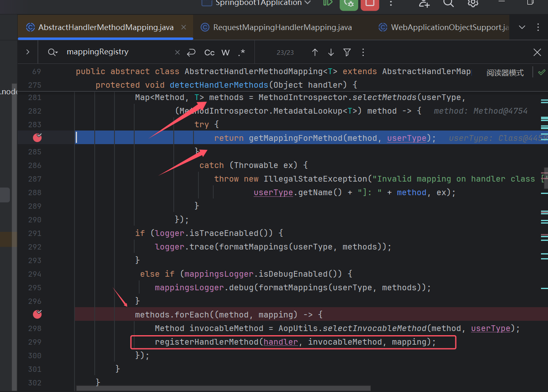The height and width of the screenshot is (392, 548).
Task: Click getMappingForMethod on highlighted line
Action: point(296,138)
